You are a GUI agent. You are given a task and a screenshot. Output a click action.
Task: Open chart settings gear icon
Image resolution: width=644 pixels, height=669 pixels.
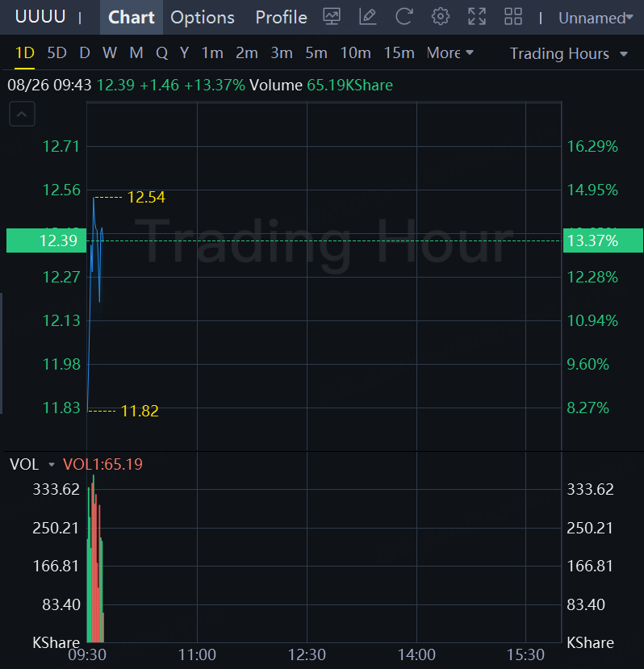pos(441,17)
